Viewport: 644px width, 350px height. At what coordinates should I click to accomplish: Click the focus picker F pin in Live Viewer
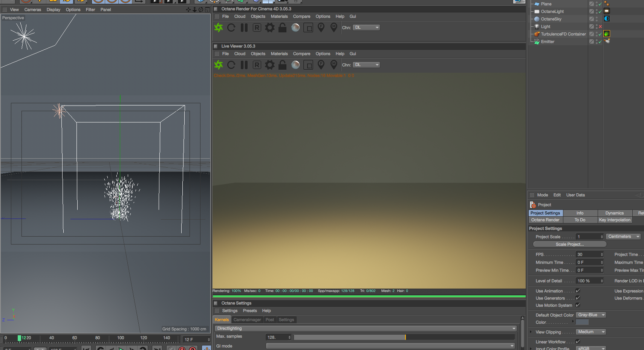[321, 65]
